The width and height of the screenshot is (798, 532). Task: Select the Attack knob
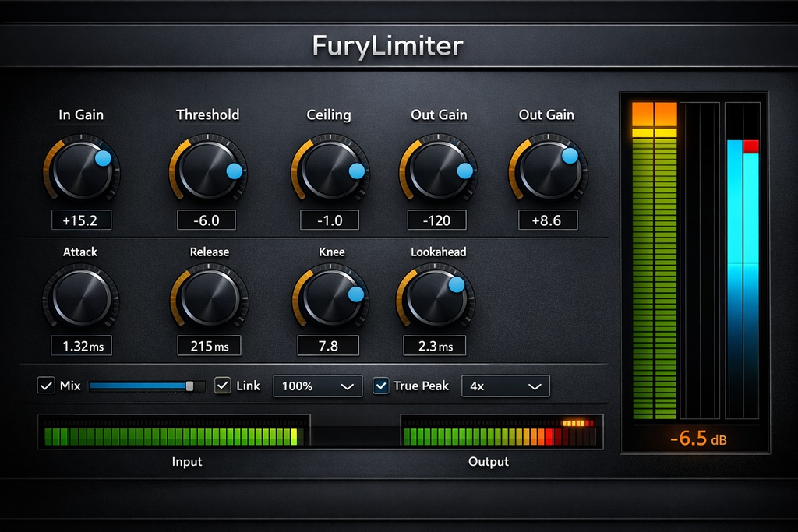pos(81,298)
